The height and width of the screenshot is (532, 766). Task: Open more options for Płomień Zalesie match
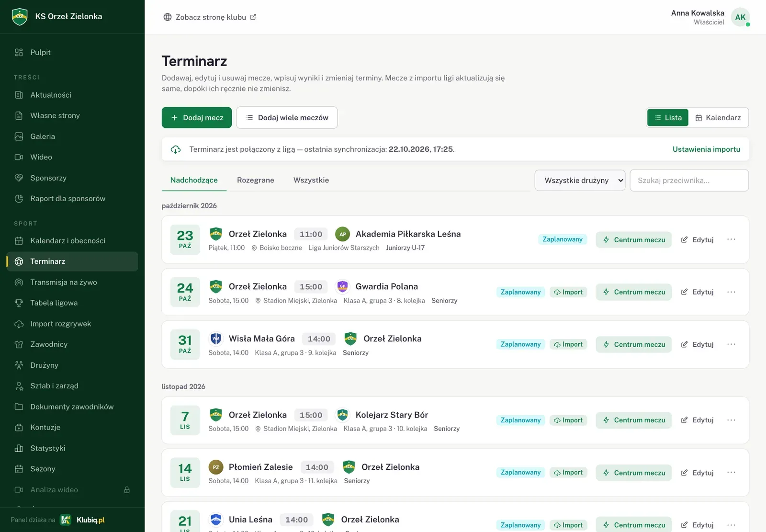pyautogui.click(x=731, y=473)
